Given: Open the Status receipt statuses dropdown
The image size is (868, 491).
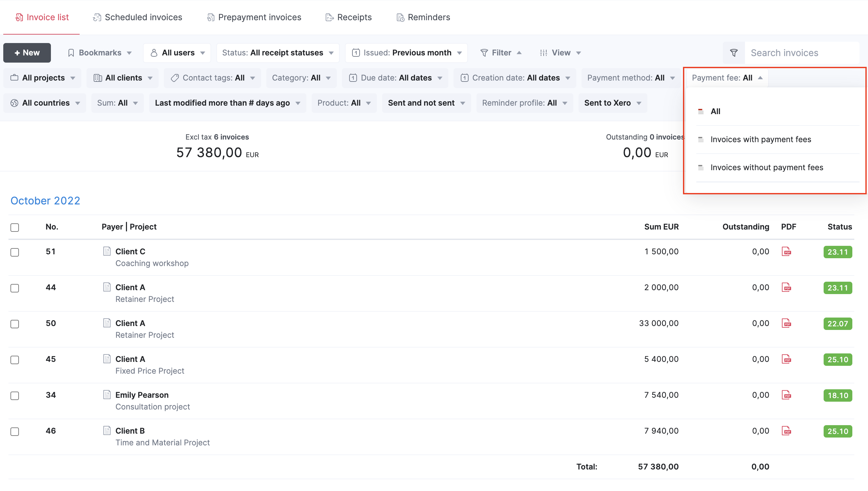Looking at the screenshot, I should 277,53.
